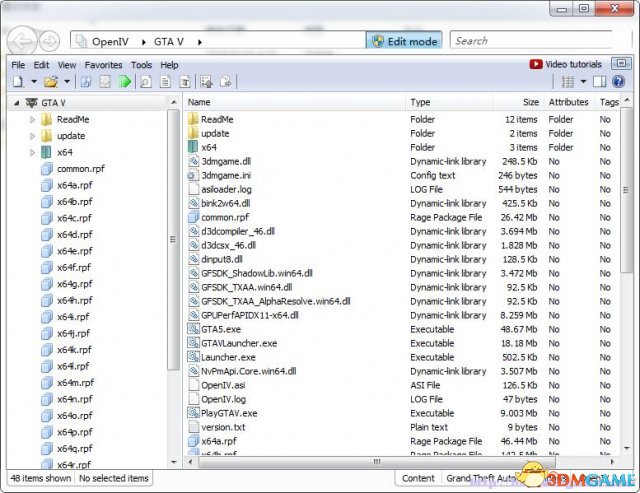
Task: Expand the arrow after OpenIV breadcrumb
Action: tap(144, 42)
